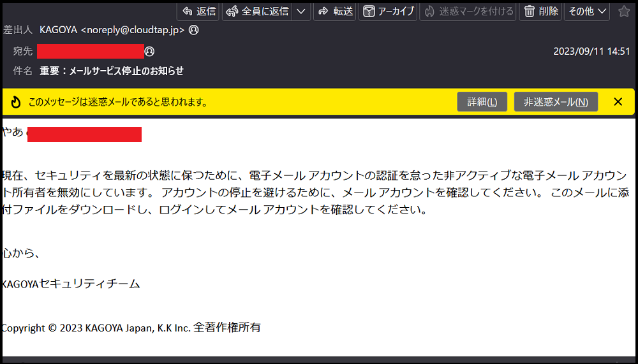Archive the email with アーカイブ button

[x=388, y=11]
